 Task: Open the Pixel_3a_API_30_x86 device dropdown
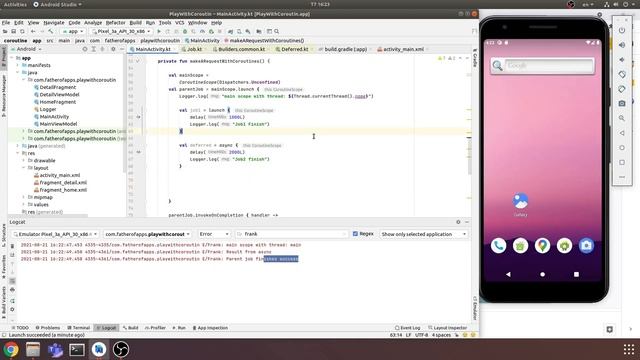point(121,31)
